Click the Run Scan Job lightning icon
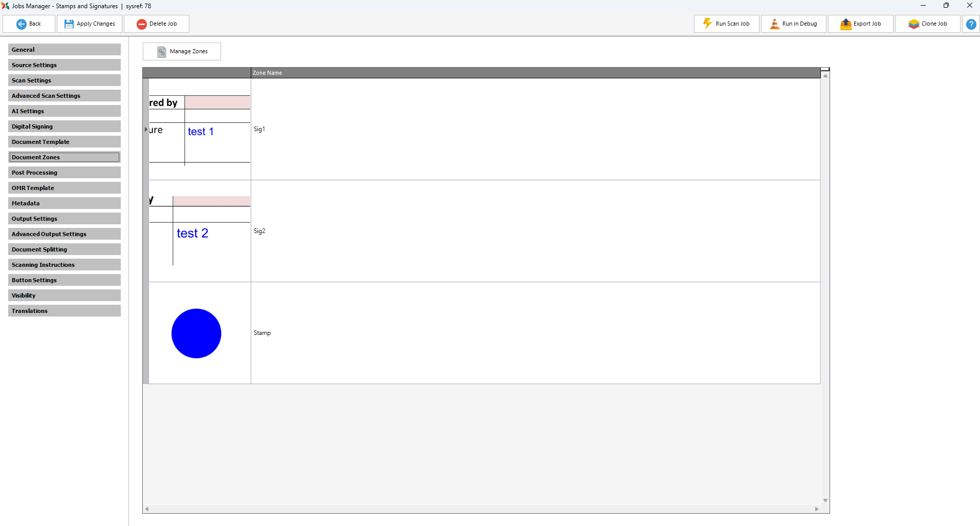The image size is (980, 526). [x=707, y=24]
